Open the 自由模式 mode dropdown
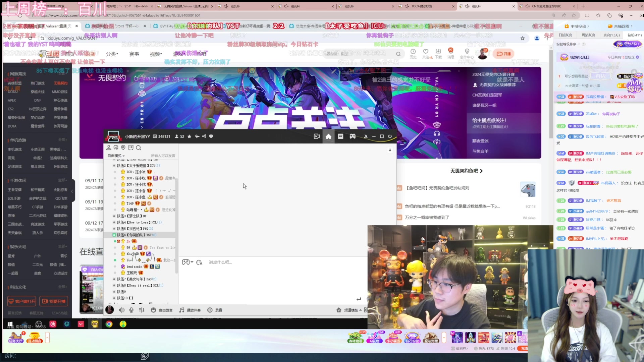This screenshot has width=644, height=362. [116, 156]
